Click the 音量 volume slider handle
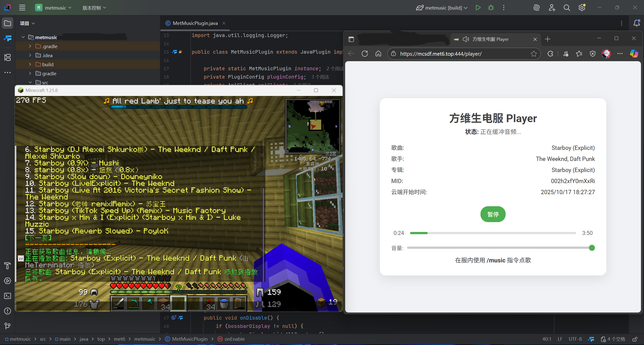Screen dimensions: 644x345 click(x=592, y=248)
